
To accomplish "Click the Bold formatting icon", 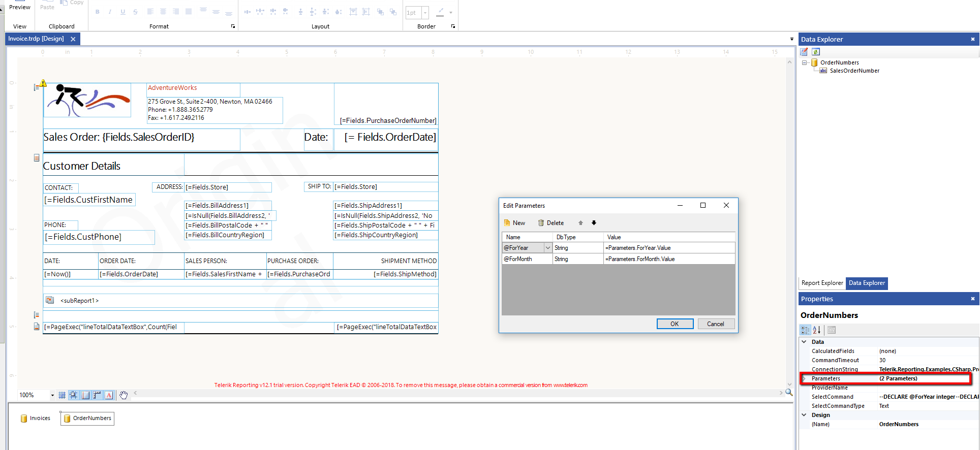I will tap(97, 12).
